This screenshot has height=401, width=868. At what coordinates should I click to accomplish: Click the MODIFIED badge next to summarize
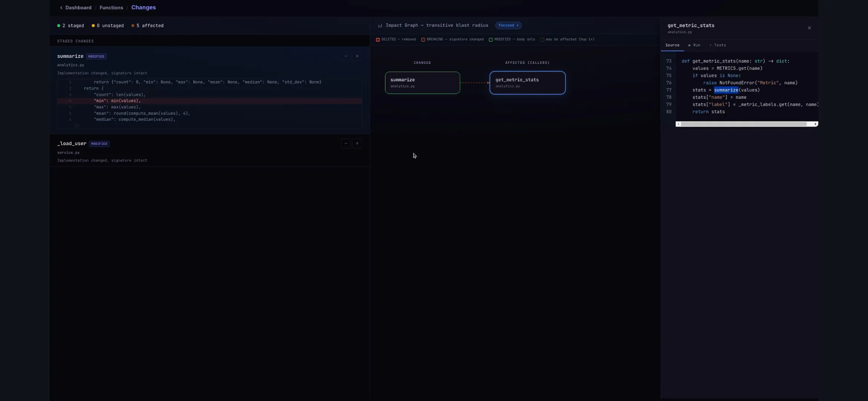pyautogui.click(x=96, y=56)
